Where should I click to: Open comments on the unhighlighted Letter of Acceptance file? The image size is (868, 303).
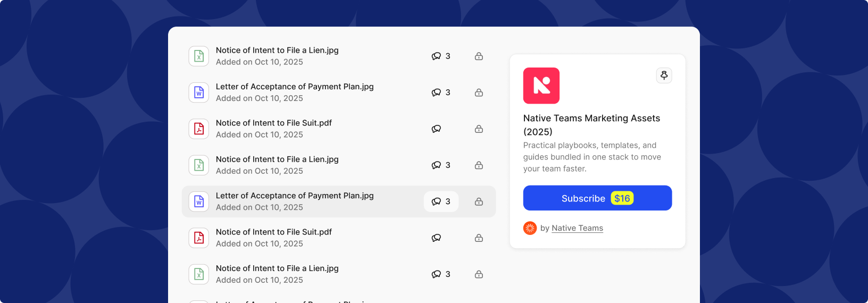click(441, 92)
